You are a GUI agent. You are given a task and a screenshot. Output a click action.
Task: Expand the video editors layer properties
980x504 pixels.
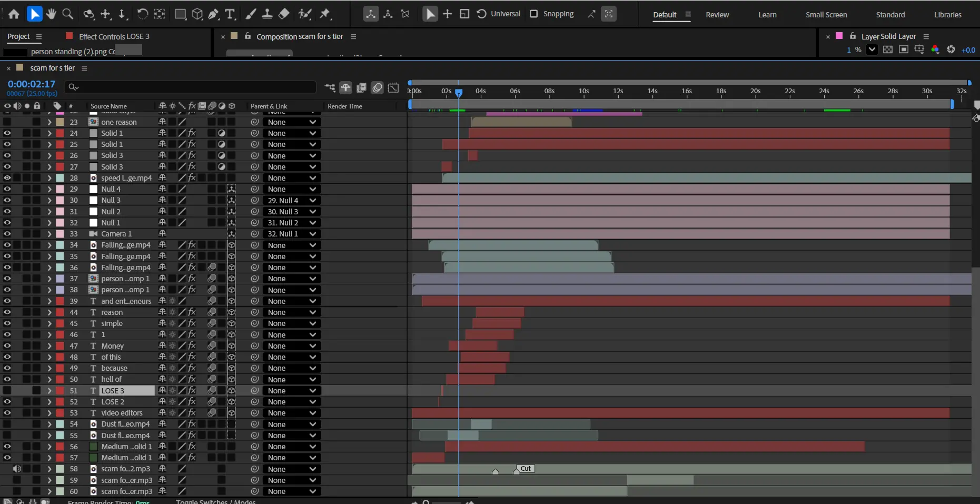[50, 413]
